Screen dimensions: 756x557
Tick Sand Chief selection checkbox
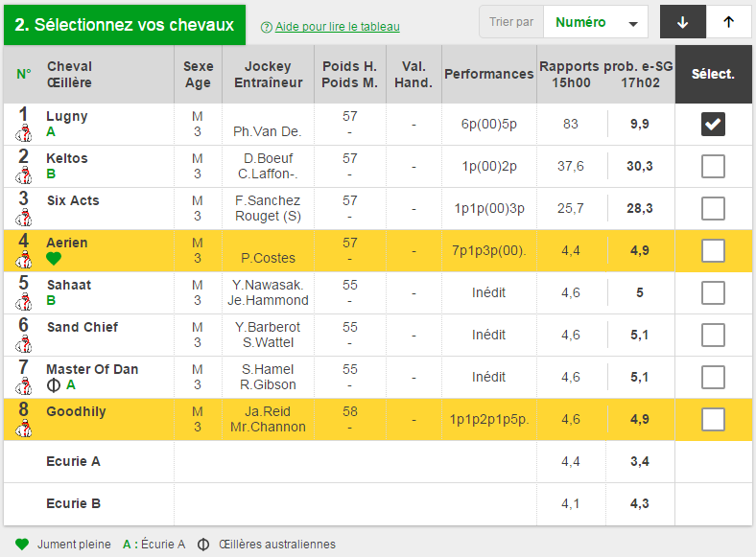click(x=713, y=335)
